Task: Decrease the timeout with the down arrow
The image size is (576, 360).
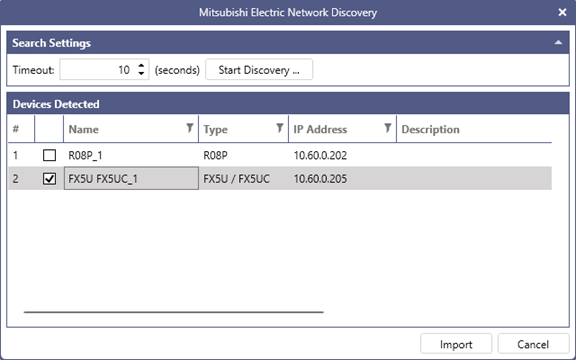Action: [x=141, y=73]
